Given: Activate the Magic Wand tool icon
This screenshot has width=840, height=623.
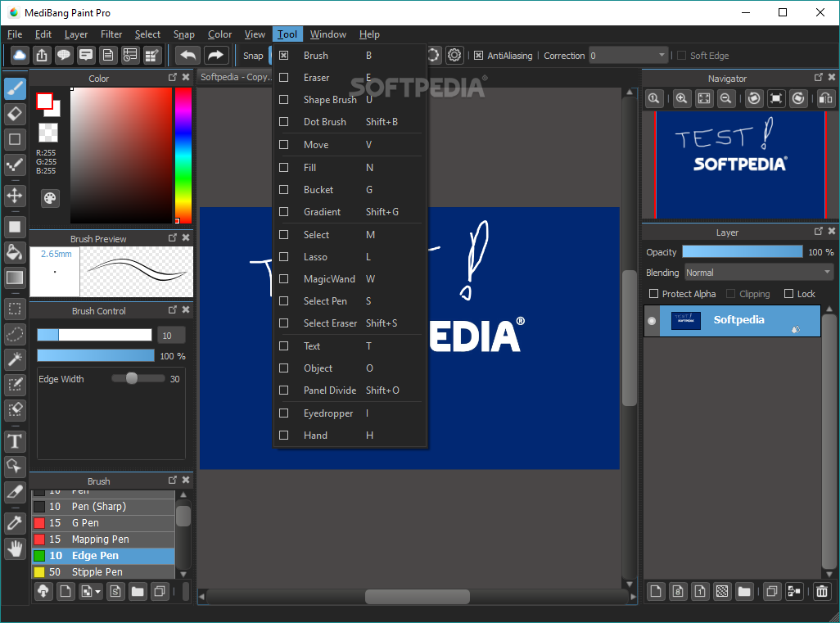Looking at the screenshot, I should 15,359.
